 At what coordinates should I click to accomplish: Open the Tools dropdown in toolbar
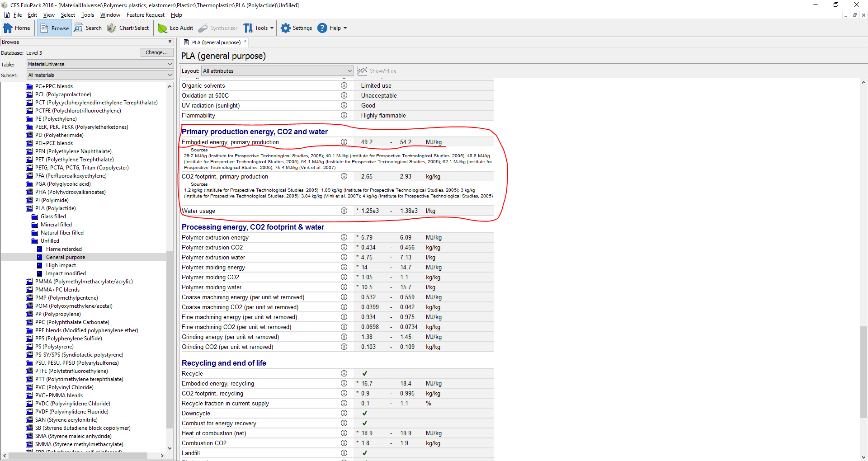259,28
